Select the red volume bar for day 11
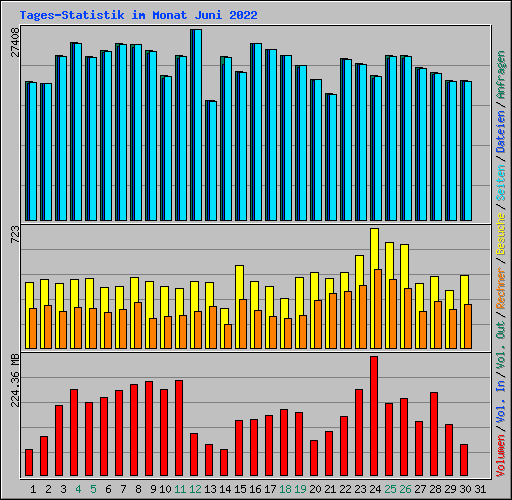Viewport: 512px width, 500px height. tap(179, 428)
